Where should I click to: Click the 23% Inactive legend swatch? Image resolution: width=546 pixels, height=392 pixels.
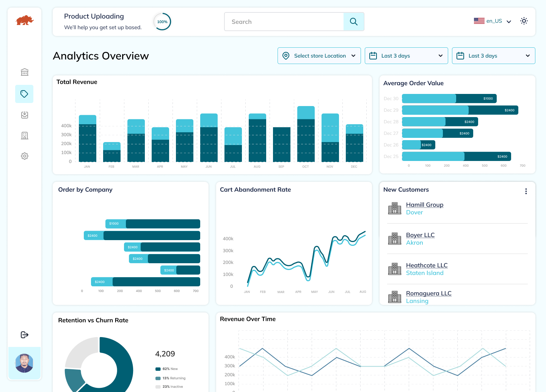pyautogui.click(x=158, y=387)
